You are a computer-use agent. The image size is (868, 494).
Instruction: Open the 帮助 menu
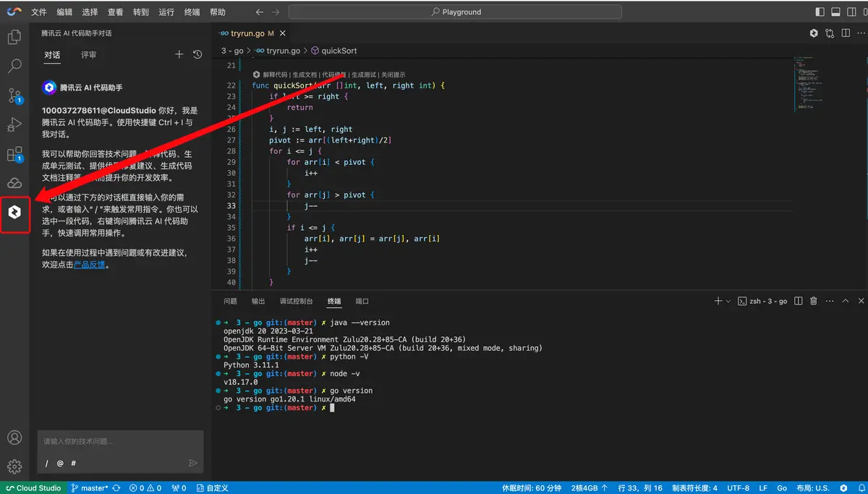(217, 12)
